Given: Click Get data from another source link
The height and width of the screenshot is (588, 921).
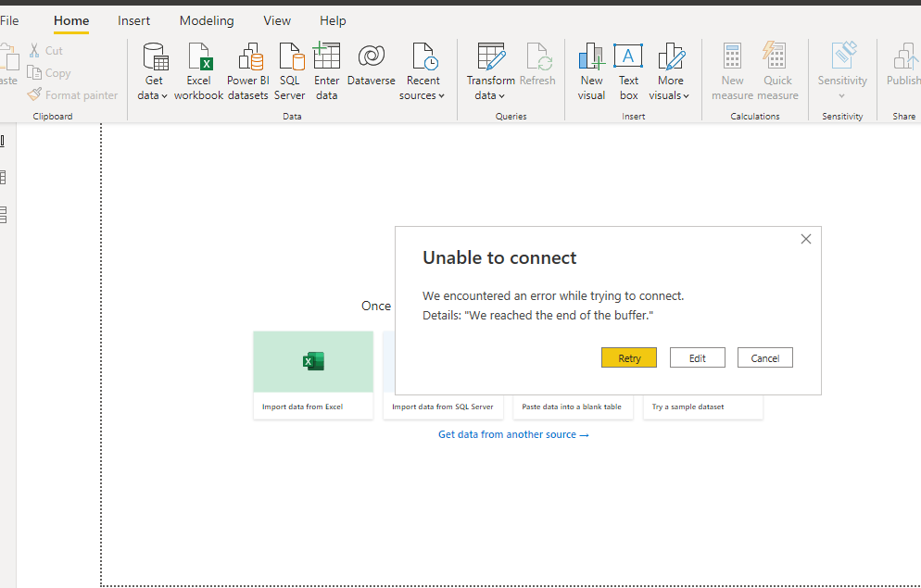Looking at the screenshot, I should coord(513,434).
